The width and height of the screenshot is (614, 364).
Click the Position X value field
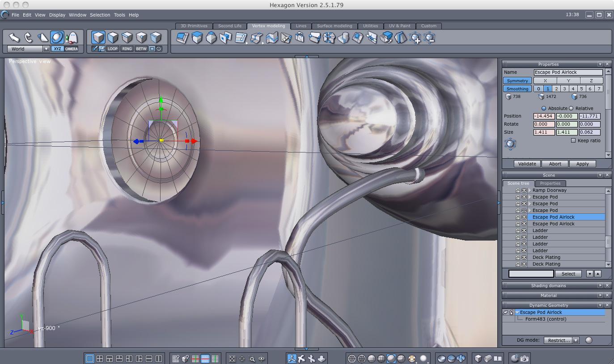(544, 116)
